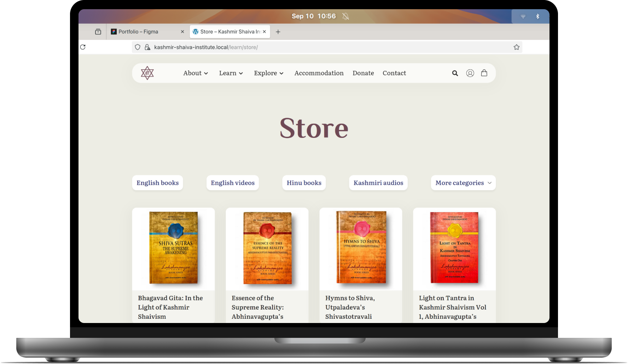Select the Kashmiri audios category
Screen dimensions: 628x364
click(x=378, y=183)
